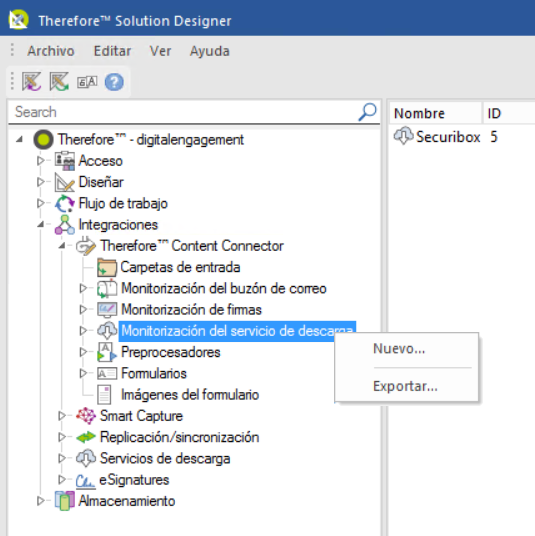This screenshot has height=536, width=535.
Task: Click the Smart Capture network icon
Action: (86, 416)
